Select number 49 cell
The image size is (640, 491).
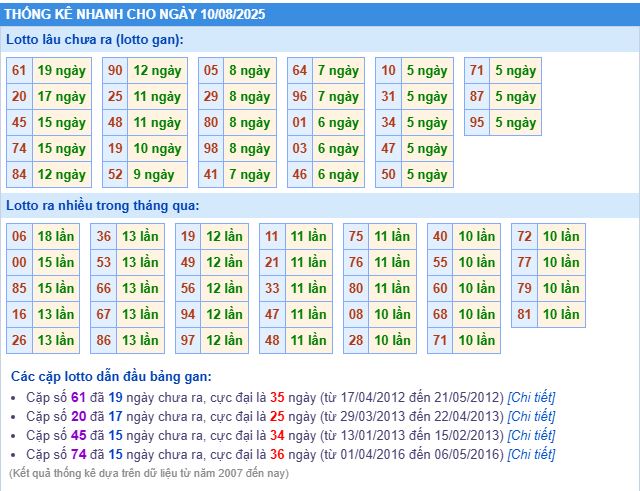pyautogui.click(x=188, y=262)
